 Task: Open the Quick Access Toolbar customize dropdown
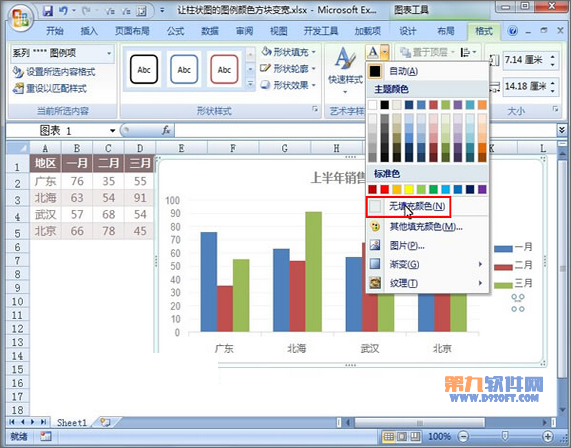point(162,11)
